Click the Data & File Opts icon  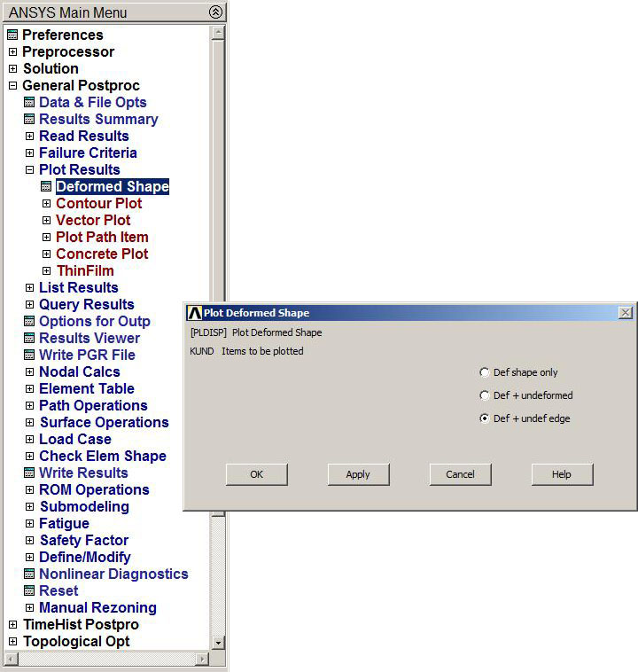[29, 103]
